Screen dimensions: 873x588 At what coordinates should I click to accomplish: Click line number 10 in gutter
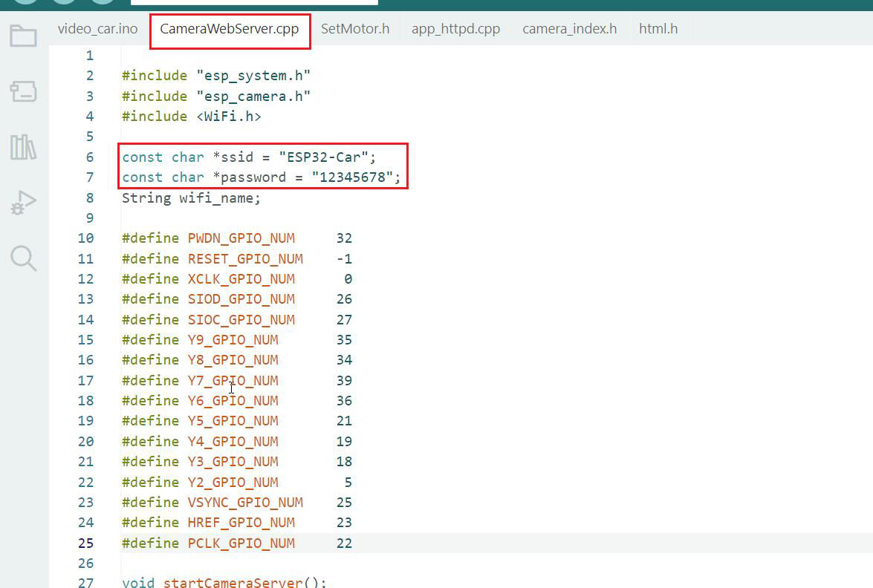[85, 238]
